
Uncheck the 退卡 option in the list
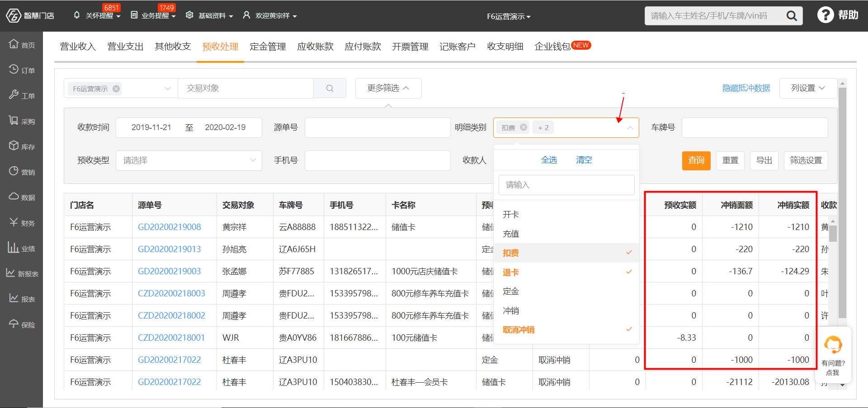click(566, 272)
